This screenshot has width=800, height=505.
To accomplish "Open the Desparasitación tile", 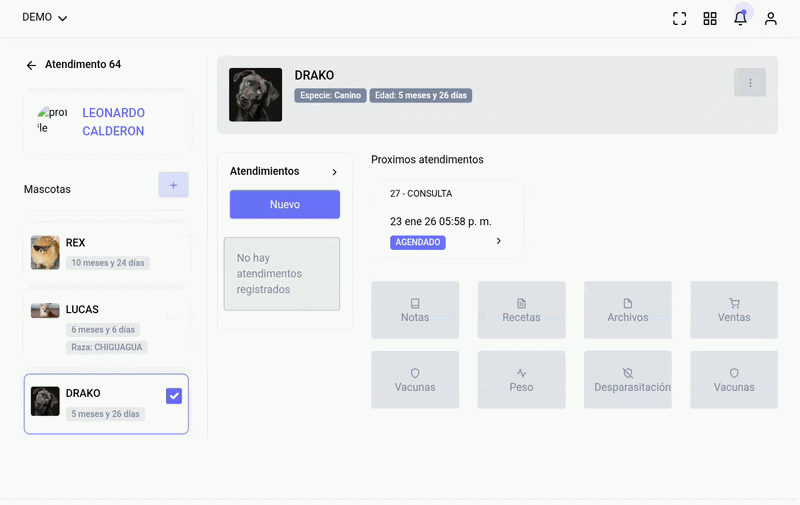I will (x=628, y=380).
